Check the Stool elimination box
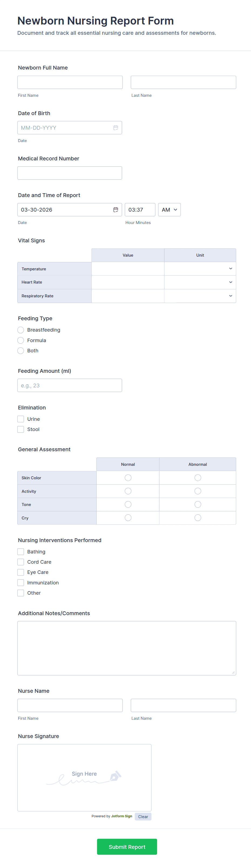 [x=21, y=429]
